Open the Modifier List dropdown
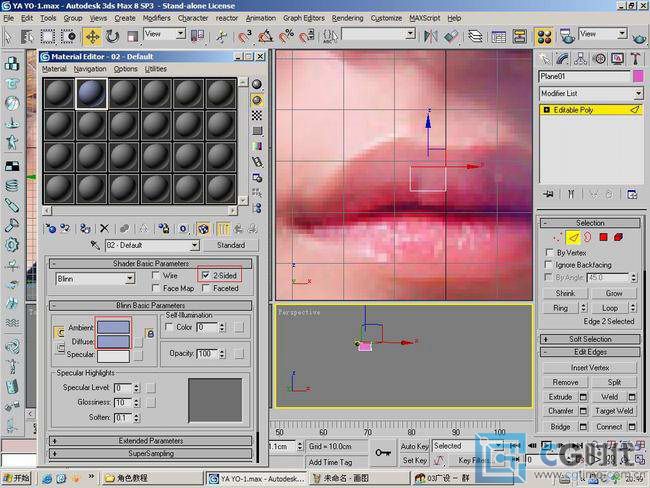The width and height of the screenshot is (650, 488). click(x=638, y=94)
